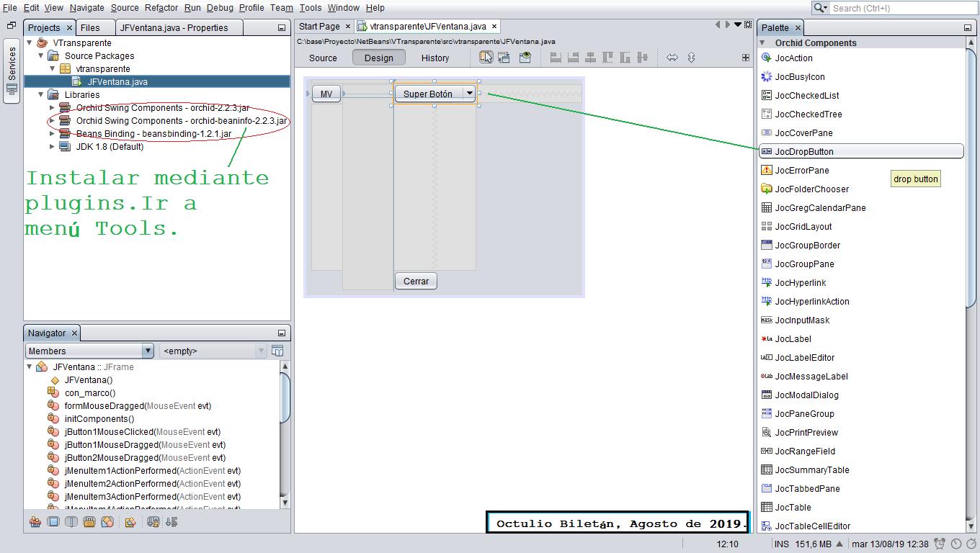
Task: Click the Design view button
Action: (379, 58)
